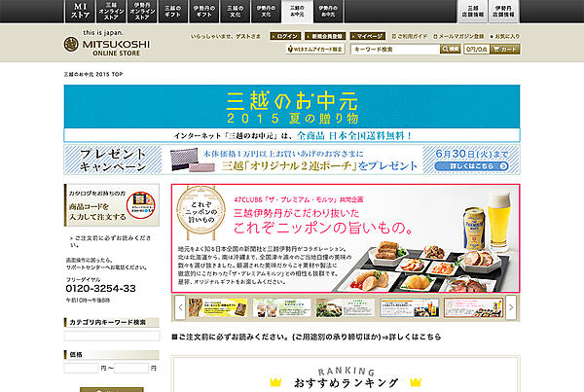Click phone number 0120-3254-33
584x392 pixels.
[100, 289]
